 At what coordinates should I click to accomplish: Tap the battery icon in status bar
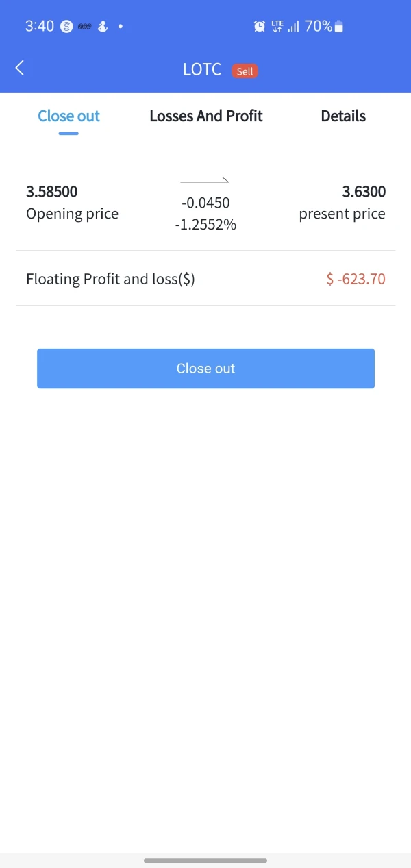(339, 27)
